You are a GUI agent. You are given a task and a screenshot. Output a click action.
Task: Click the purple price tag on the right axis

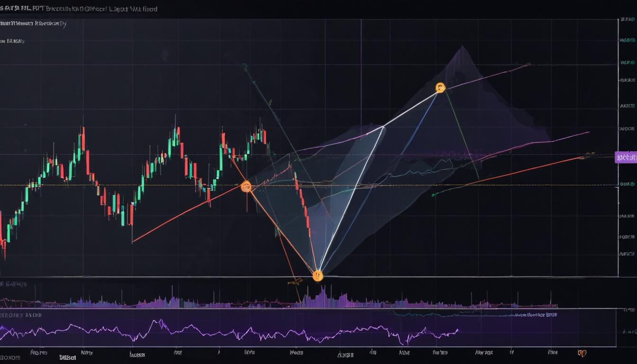(625, 156)
